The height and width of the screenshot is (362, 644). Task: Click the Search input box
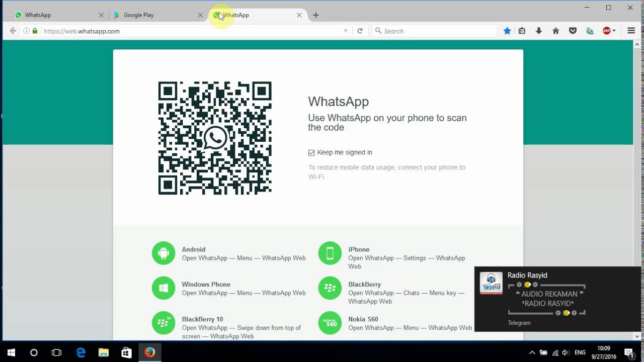coord(435,31)
